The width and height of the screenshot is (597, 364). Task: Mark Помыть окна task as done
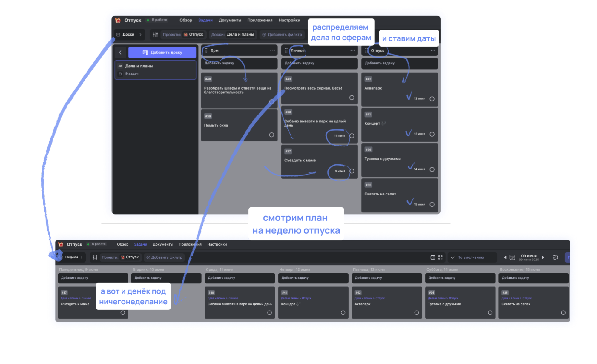(x=271, y=135)
